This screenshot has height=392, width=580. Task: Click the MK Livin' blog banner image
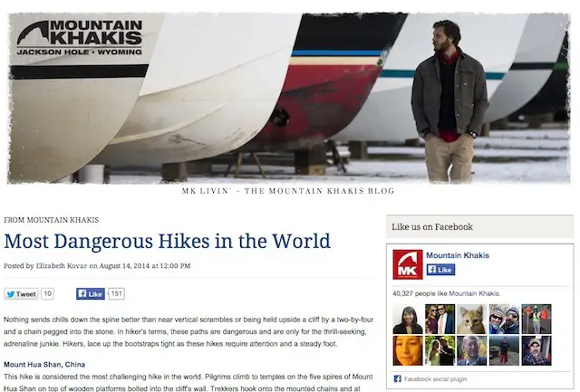[288, 98]
